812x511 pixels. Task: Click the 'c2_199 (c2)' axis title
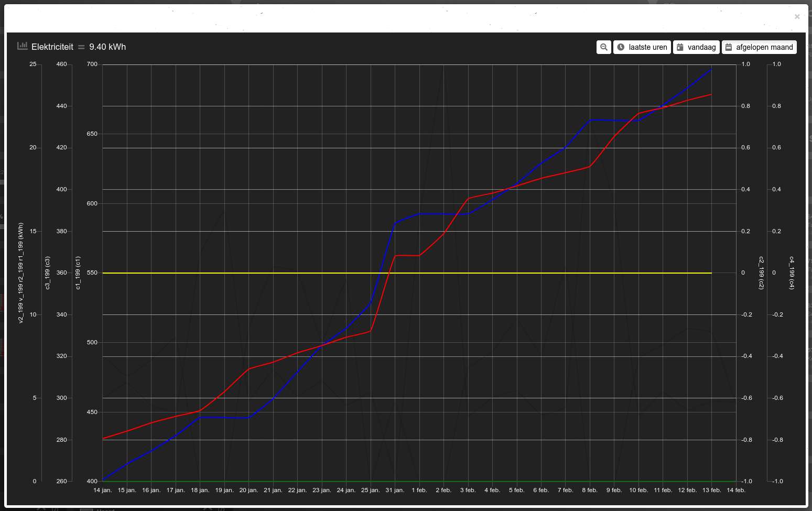(762, 273)
